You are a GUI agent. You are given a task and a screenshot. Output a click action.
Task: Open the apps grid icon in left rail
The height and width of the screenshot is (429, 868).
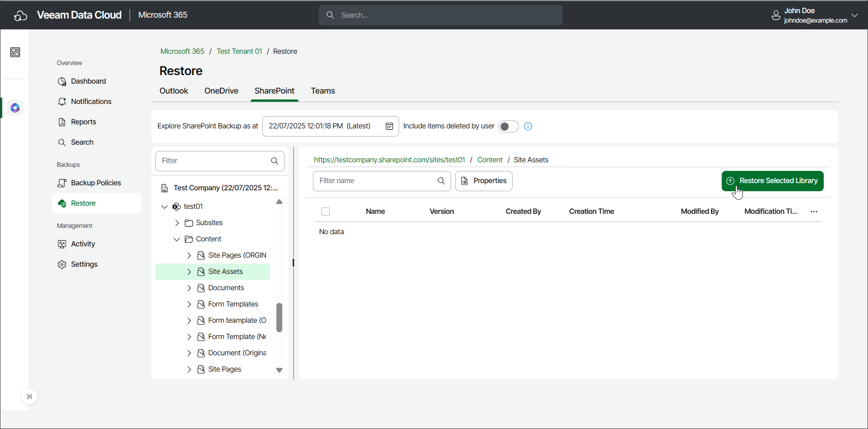click(x=15, y=52)
